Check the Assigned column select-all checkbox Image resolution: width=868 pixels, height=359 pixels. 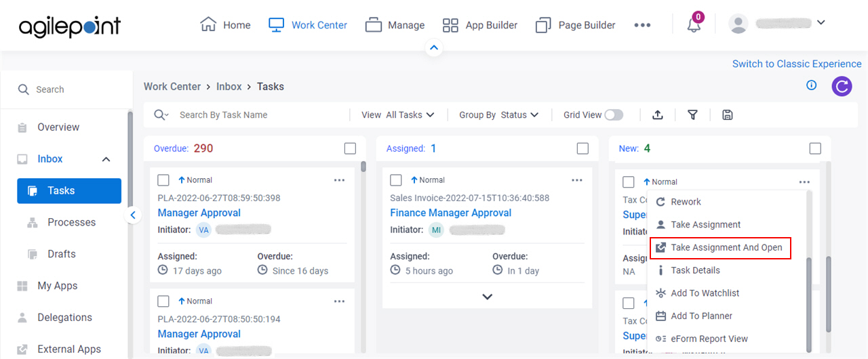click(x=583, y=148)
